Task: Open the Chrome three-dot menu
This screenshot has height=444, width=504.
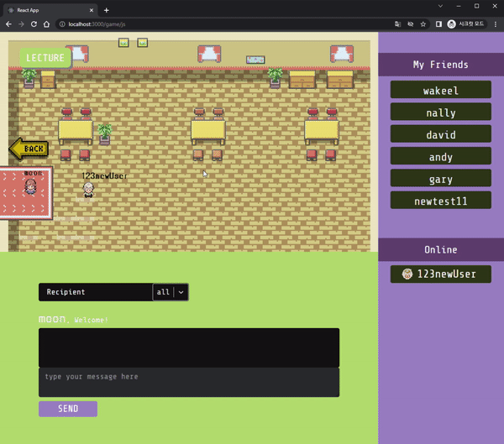Action: click(496, 24)
